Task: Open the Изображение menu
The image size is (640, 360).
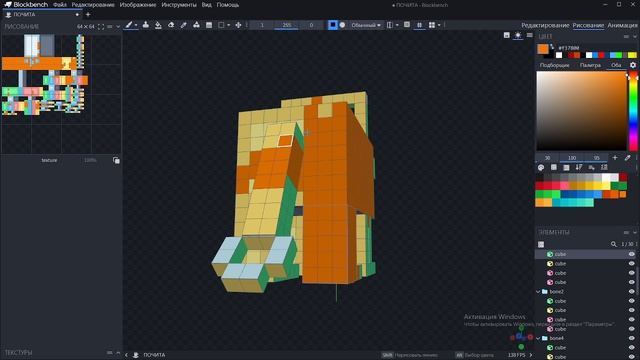Action: (x=138, y=5)
